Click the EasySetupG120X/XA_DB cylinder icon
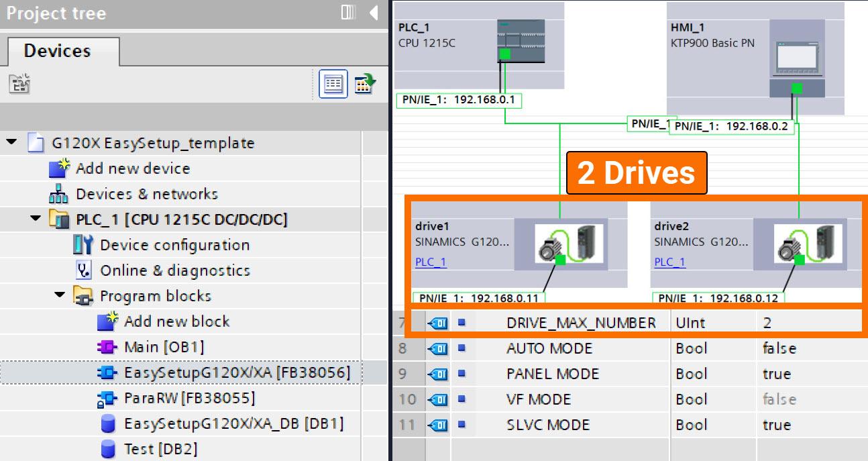 [x=107, y=423]
